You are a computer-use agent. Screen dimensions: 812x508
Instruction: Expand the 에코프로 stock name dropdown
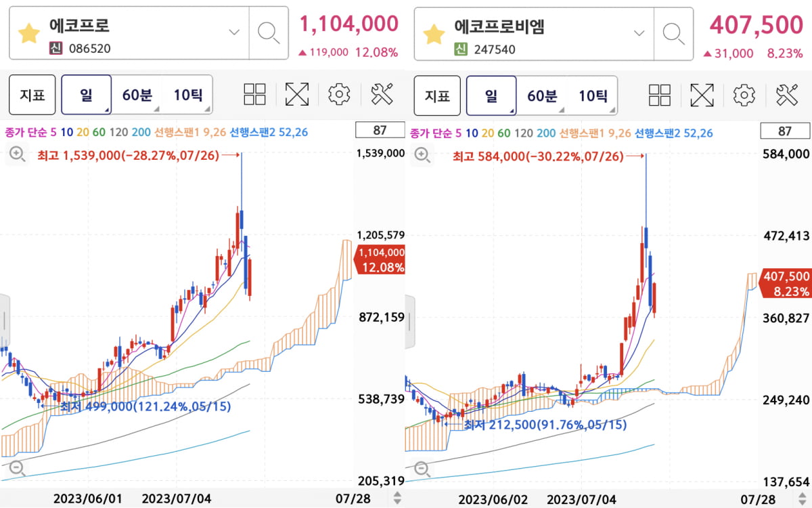point(234,33)
